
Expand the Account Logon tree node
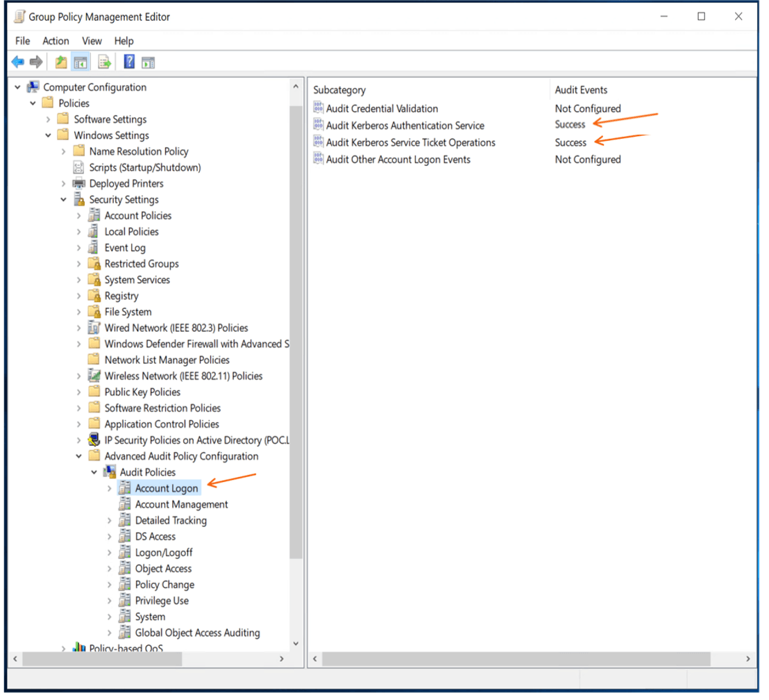point(110,489)
